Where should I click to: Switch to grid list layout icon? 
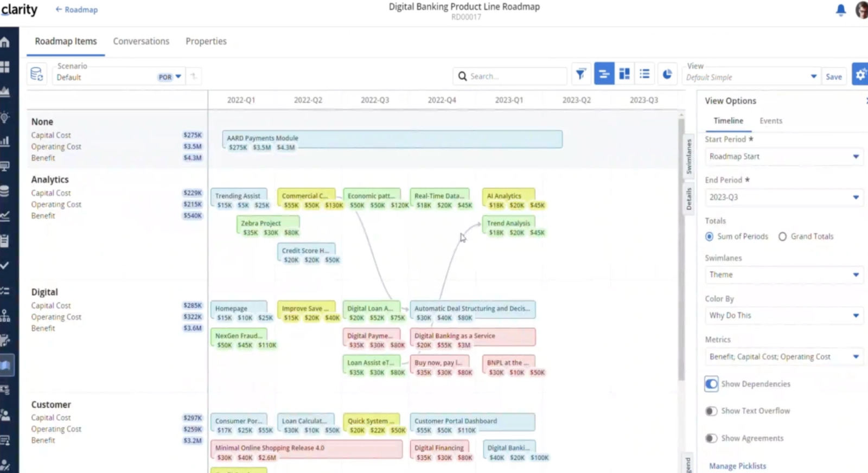(644, 74)
